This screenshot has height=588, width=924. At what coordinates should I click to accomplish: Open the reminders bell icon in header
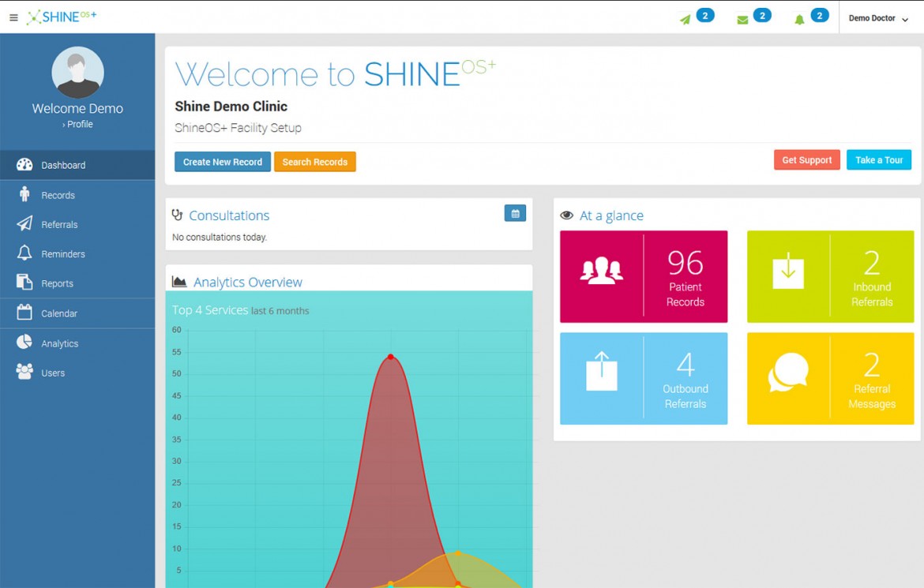(x=799, y=20)
